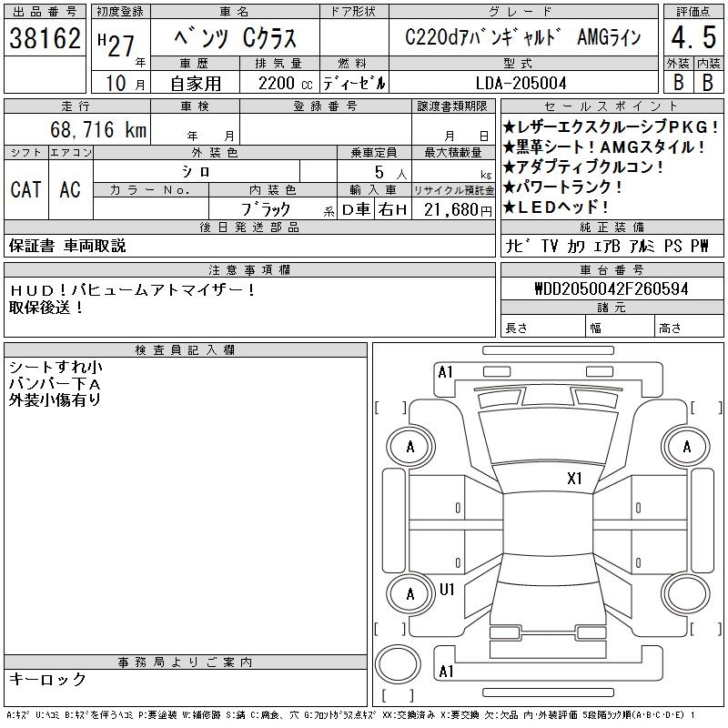Click the 車台番号 header
This screenshot has width=728, height=728.
click(x=612, y=269)
